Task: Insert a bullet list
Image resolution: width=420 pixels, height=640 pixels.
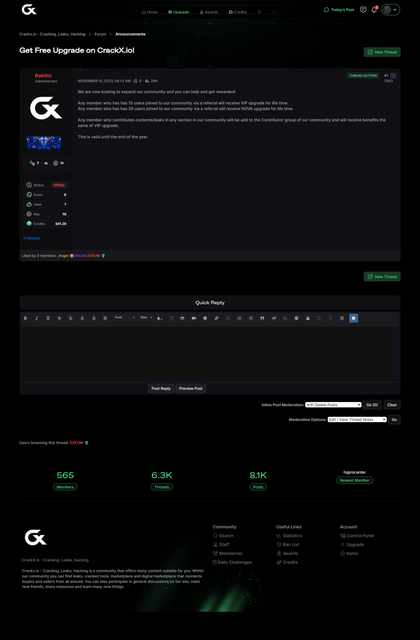Action: click(x=251, y=318)
